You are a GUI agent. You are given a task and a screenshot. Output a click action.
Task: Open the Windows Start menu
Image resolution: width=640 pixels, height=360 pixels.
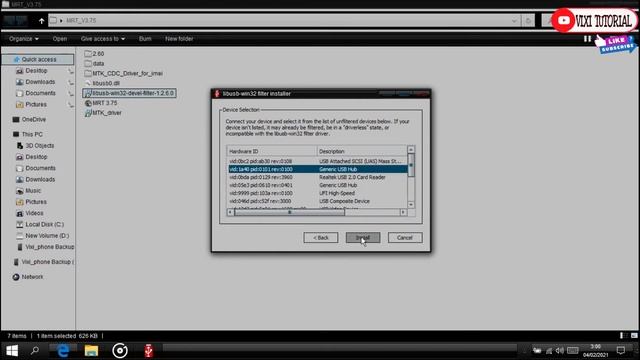12,351
